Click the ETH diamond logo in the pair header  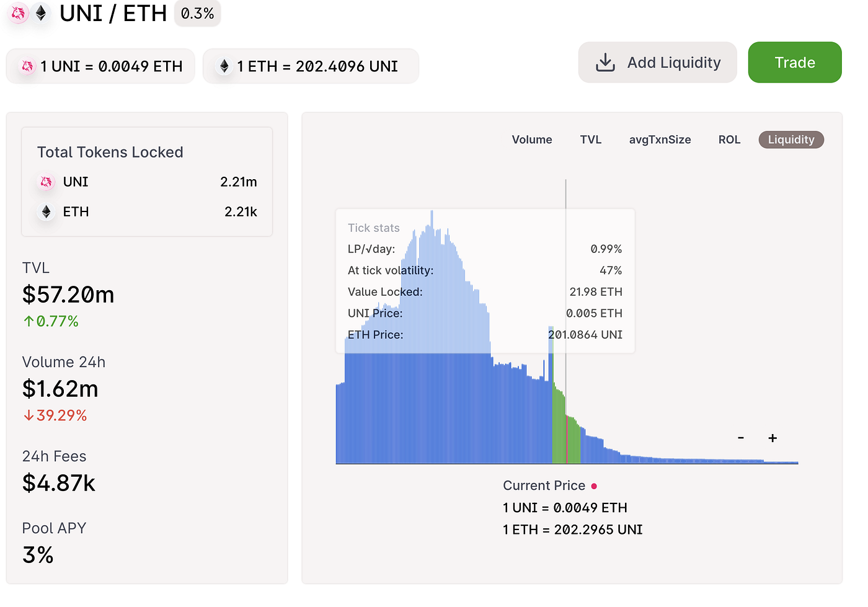tap(41, 13)
